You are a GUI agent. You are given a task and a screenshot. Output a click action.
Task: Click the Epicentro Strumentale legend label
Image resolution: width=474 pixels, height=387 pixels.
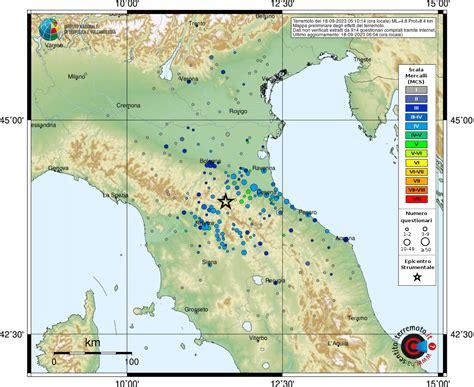tap(417, 264)
